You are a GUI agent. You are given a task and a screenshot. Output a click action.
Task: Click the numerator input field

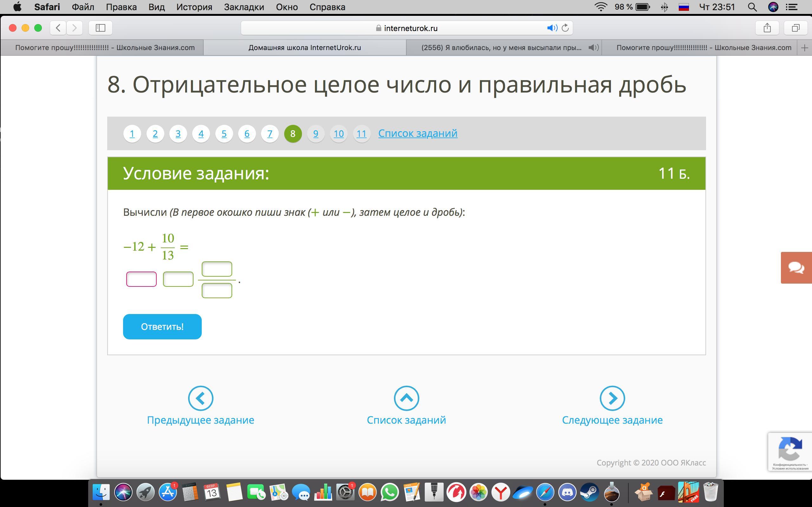[x=217, y=269]
